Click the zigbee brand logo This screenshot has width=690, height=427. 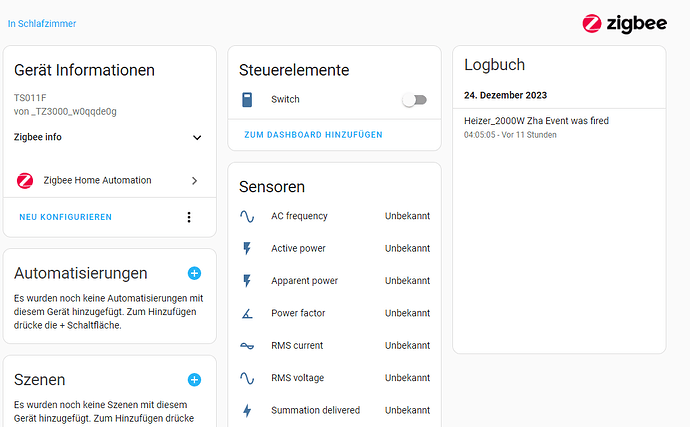point(624,24)
